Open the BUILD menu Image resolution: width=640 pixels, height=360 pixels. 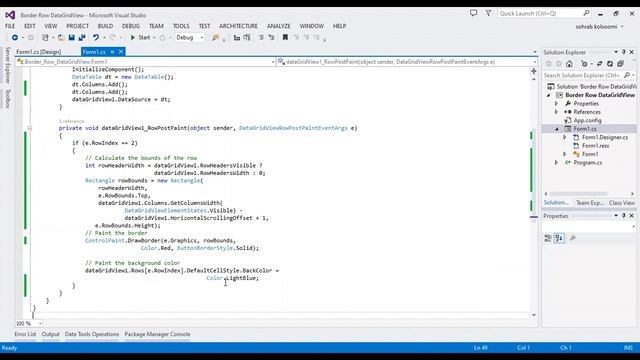(105, 26)
